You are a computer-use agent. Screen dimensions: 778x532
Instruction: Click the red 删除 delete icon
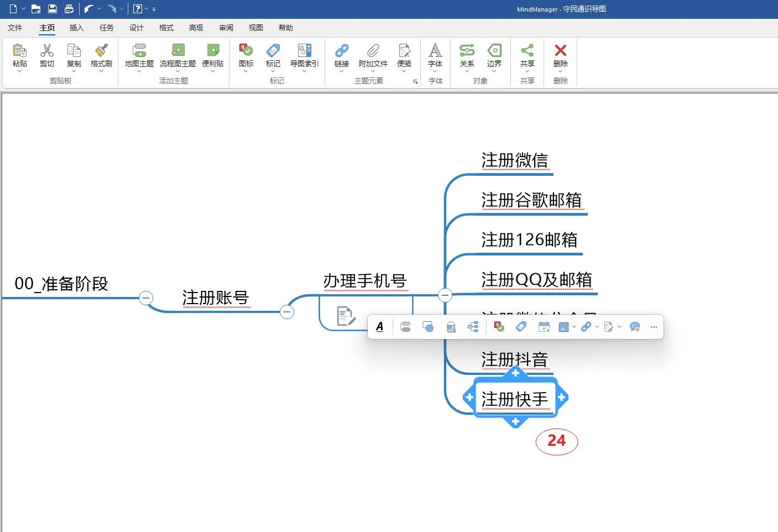point(561,50)
